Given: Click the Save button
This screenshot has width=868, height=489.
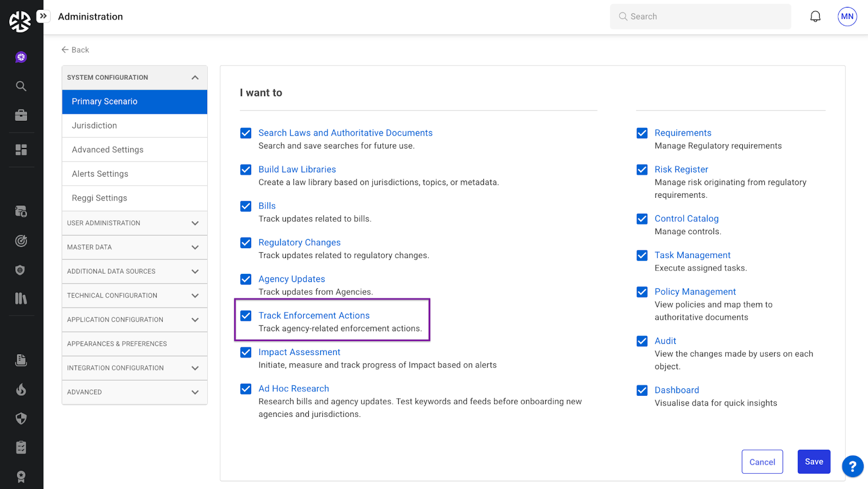Looking at the screenshot, I should point(813,462).
